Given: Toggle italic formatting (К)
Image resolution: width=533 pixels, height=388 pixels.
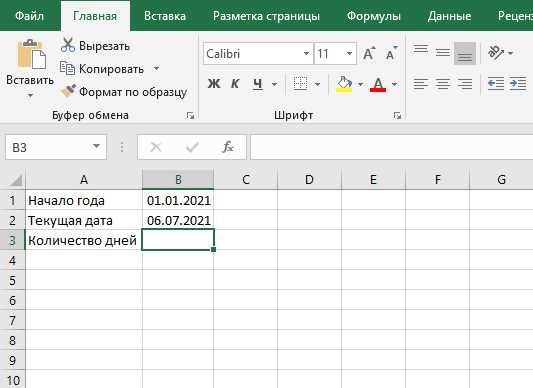Looking at the screenshot, I should click(235, 83).
